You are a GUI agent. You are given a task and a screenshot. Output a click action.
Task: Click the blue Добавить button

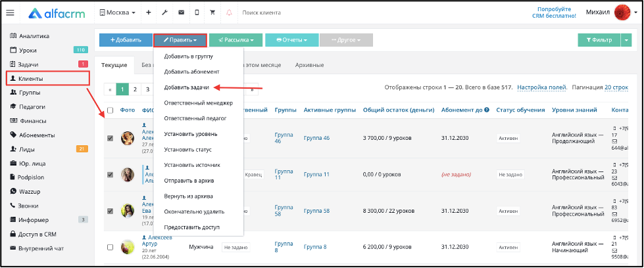coord(126,40)
